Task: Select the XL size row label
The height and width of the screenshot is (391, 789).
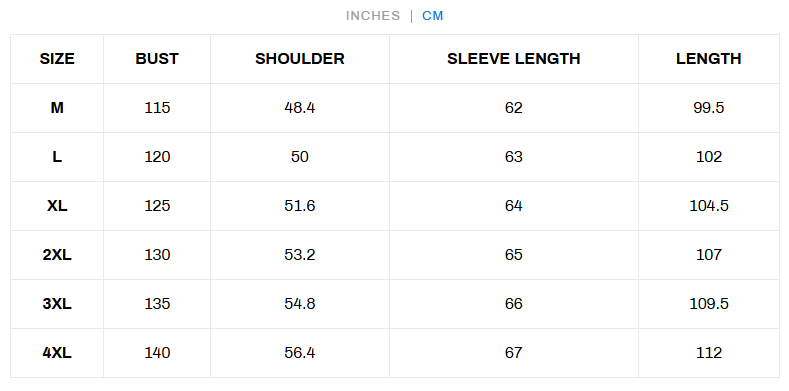Action: click(57, 206)
